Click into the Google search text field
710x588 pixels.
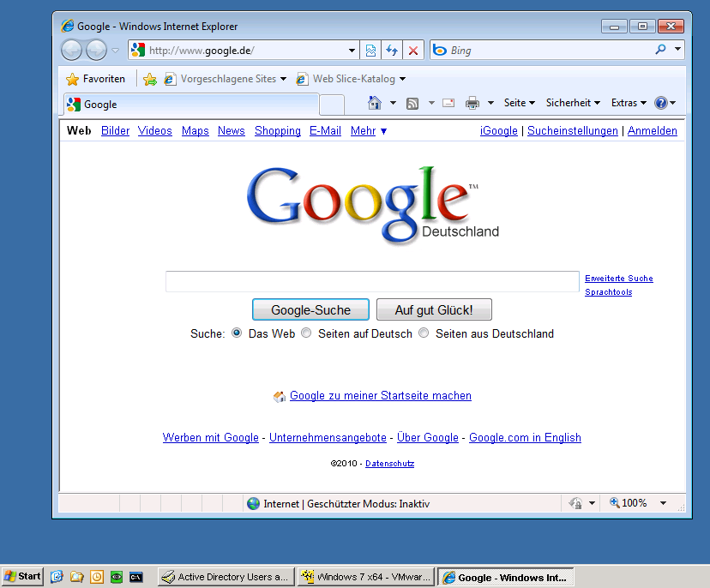tap(372, 281)
